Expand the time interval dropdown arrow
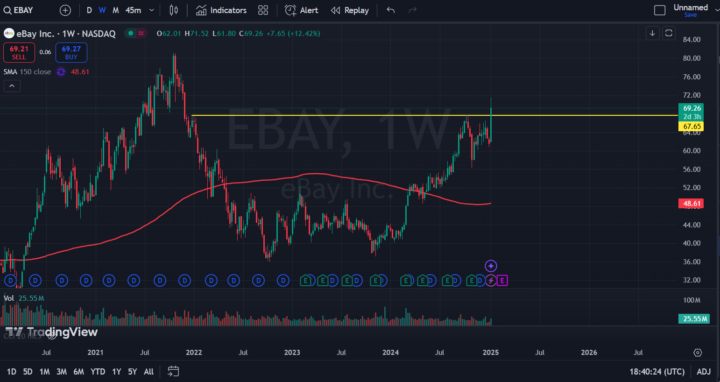The height and width of the screenshot is (382, 720). pos(152,10)
